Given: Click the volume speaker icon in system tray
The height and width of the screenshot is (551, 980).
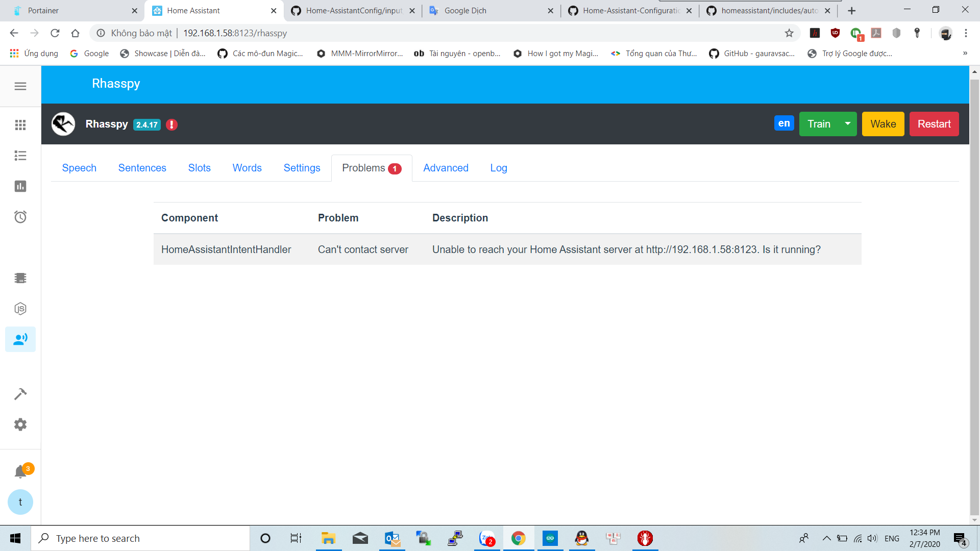Looking at the screenshot, I should tap(872, 538).
